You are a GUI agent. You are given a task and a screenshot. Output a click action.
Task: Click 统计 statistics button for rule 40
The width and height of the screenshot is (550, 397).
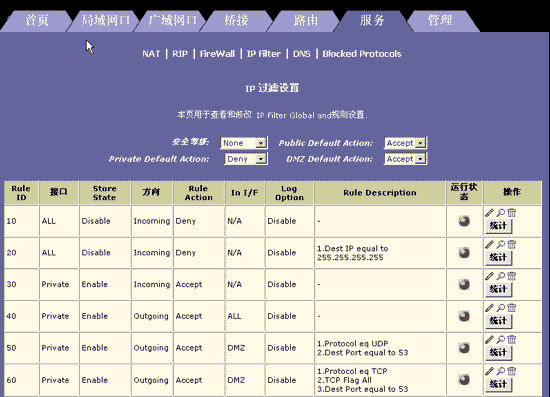click(498, 321)
